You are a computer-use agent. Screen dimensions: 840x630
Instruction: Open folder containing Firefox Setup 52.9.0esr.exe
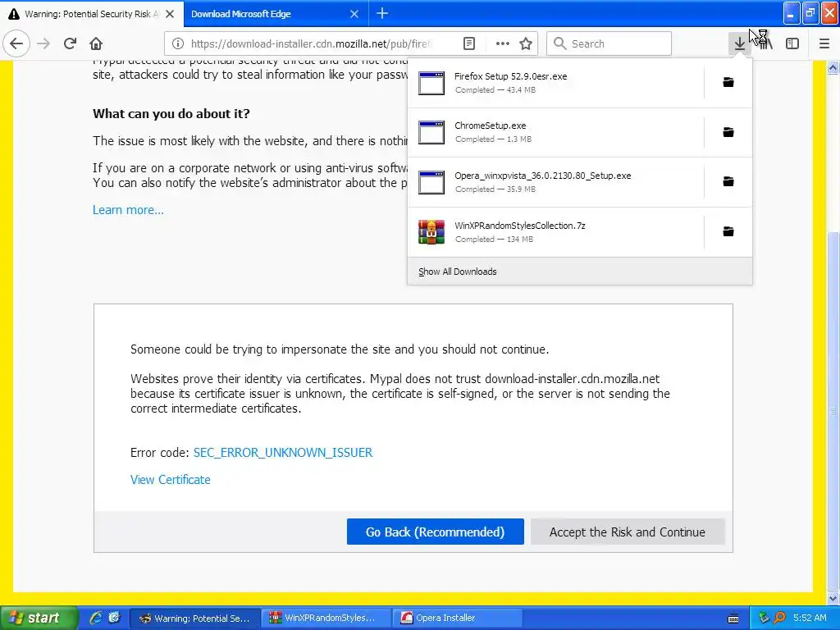(728, 82)
